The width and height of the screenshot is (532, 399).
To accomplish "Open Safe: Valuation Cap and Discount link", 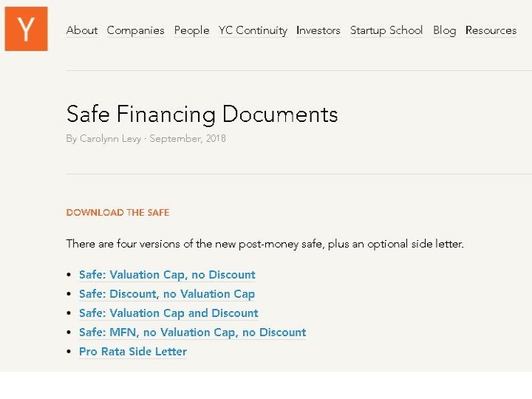I will pyautogui.click(x=168, y=313).
